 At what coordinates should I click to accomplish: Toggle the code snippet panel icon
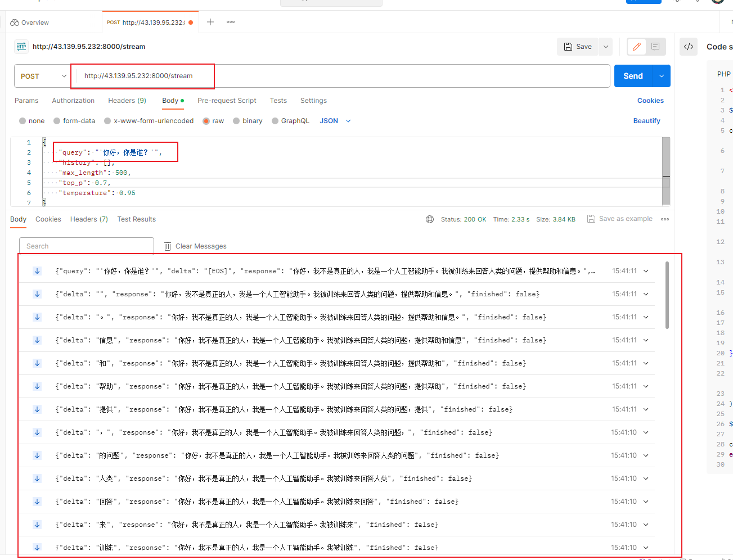[x=689, y=47]
